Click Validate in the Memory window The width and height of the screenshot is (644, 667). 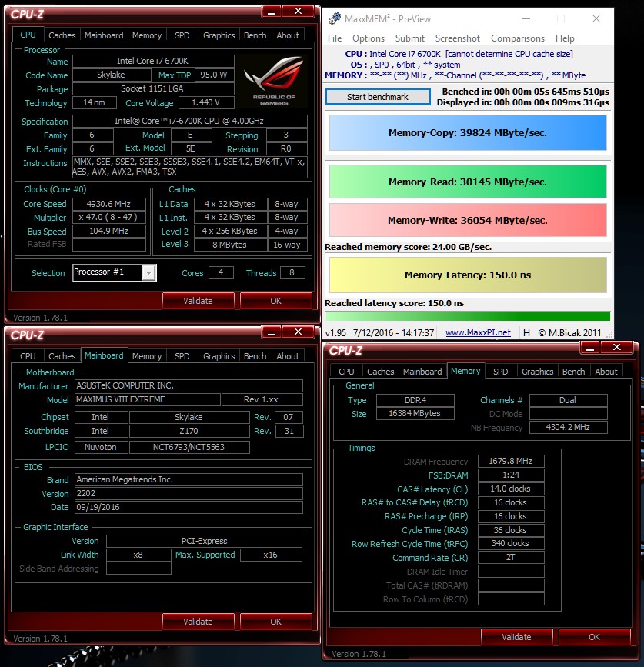click(516, 637)
